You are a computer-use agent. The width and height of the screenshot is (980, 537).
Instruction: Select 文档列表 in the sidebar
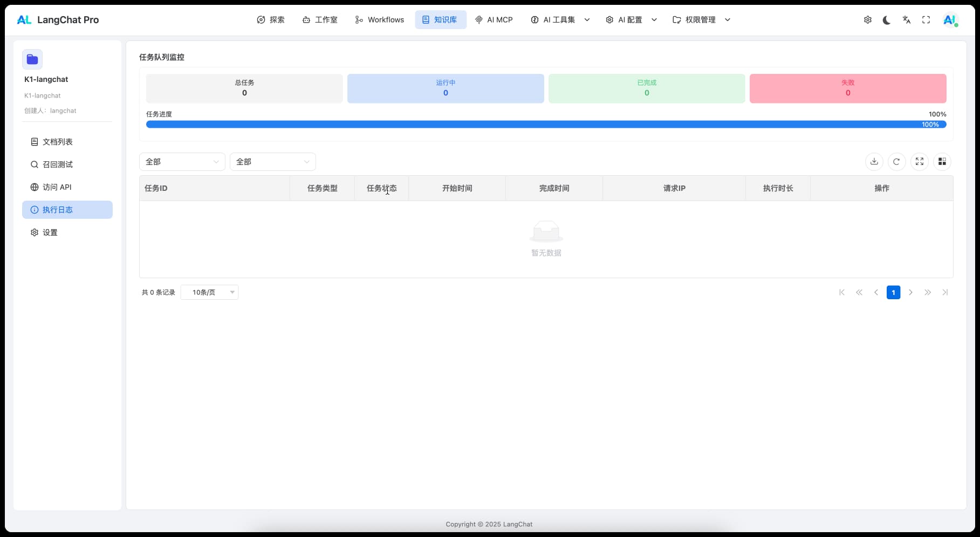tap(58, 142)
